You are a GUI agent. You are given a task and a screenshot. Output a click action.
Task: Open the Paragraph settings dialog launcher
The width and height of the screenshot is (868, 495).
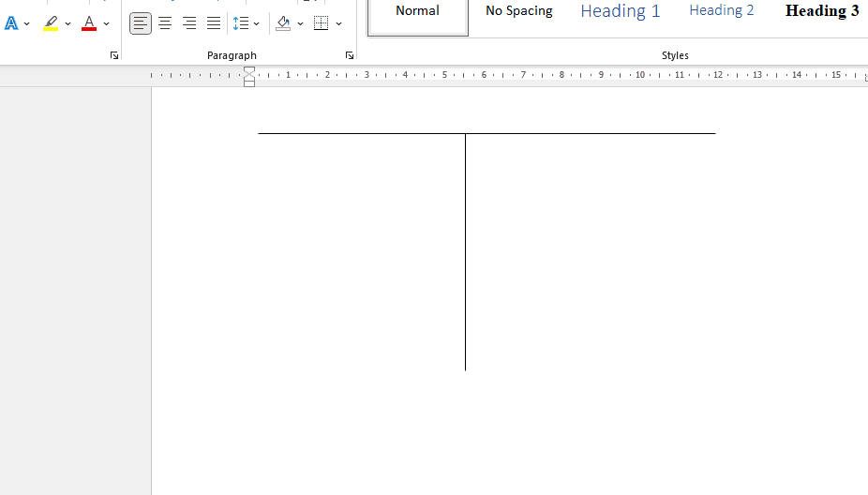[350, 55]
